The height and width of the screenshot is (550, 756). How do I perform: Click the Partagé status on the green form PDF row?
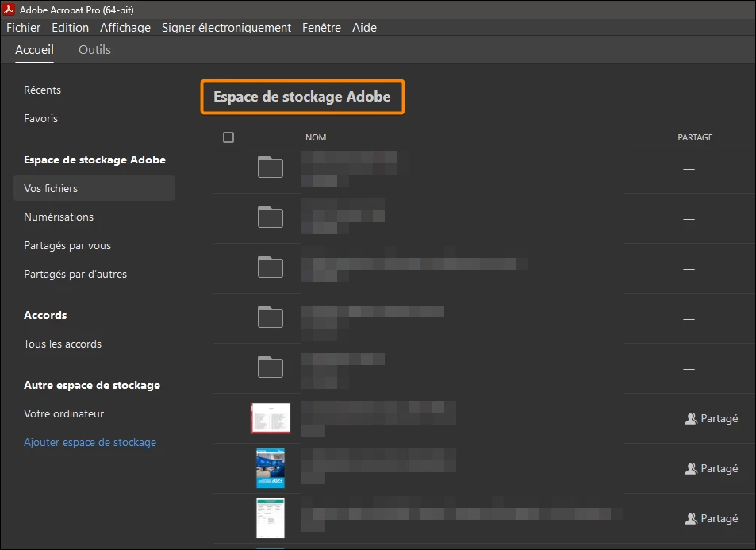coord(711,518)
